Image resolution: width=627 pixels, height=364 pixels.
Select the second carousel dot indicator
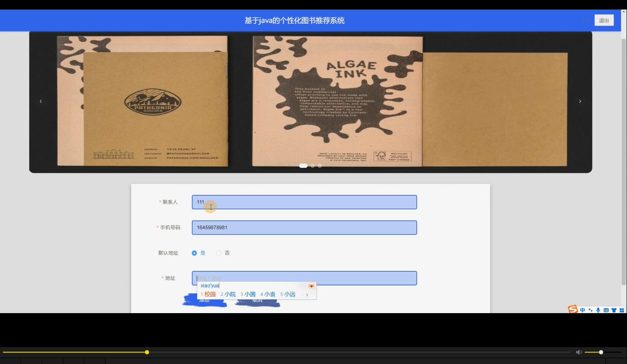(312, 165)
